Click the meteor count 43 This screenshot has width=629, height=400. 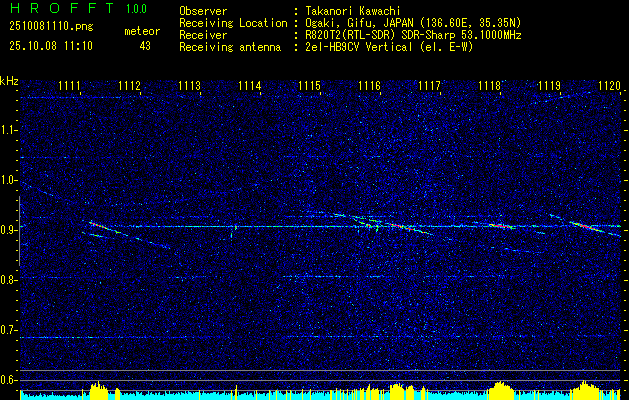tap(145, 46)
